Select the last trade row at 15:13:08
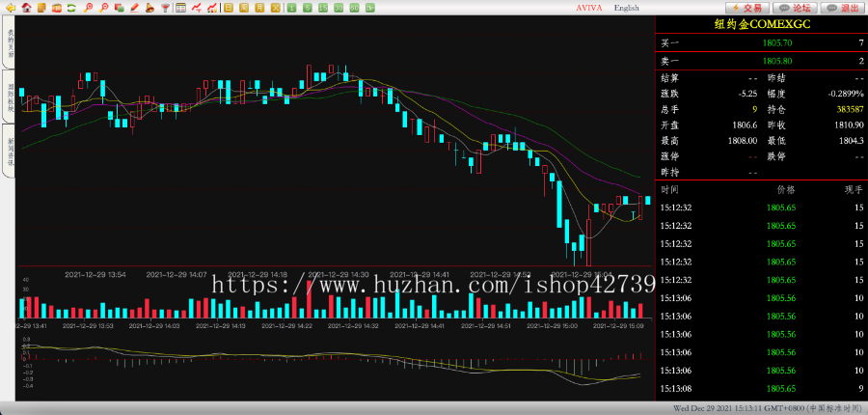The image size is (868, 415). (x=761, y=388)
